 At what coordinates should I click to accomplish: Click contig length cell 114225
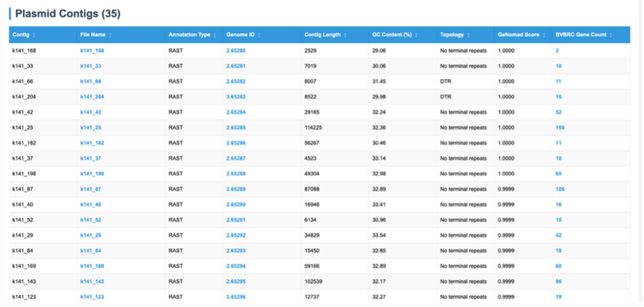coord(315,128)
